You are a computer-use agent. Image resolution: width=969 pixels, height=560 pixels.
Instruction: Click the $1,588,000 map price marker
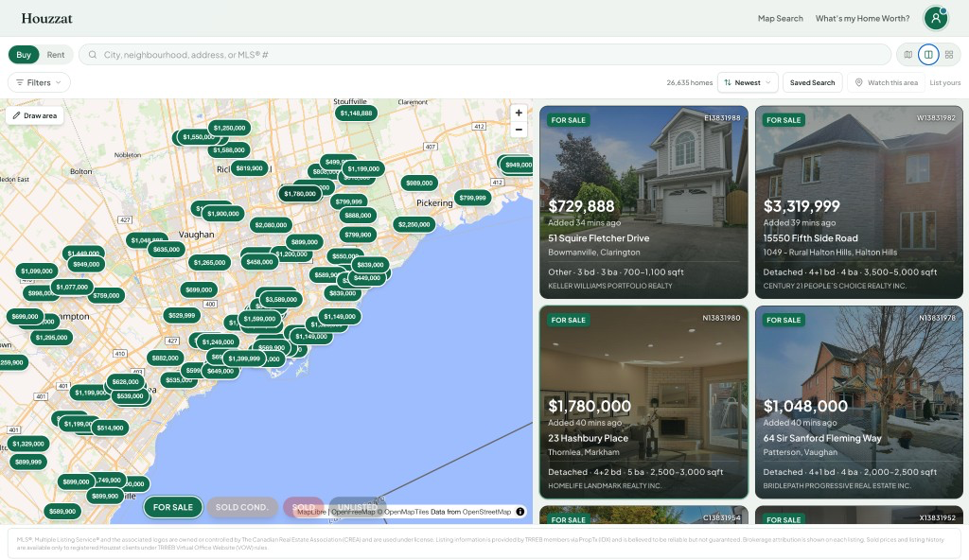(x=229, y=149)
